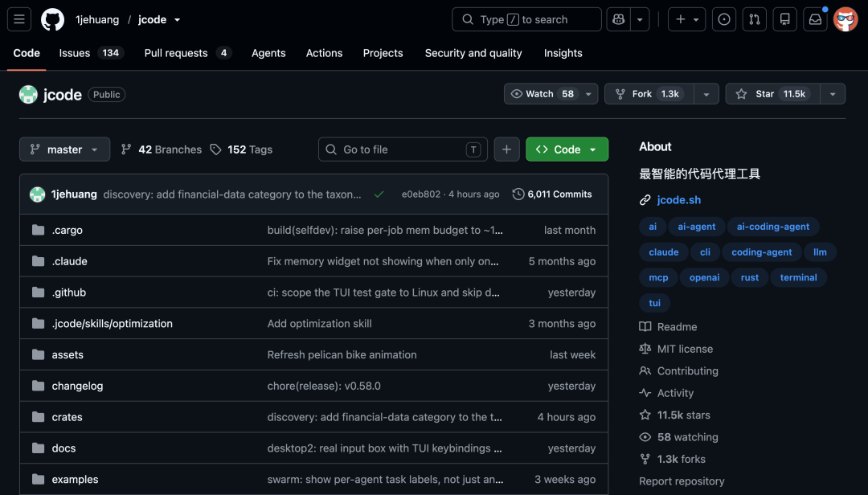
Task: Open the Projects tab
Action: tap(383, 53)
